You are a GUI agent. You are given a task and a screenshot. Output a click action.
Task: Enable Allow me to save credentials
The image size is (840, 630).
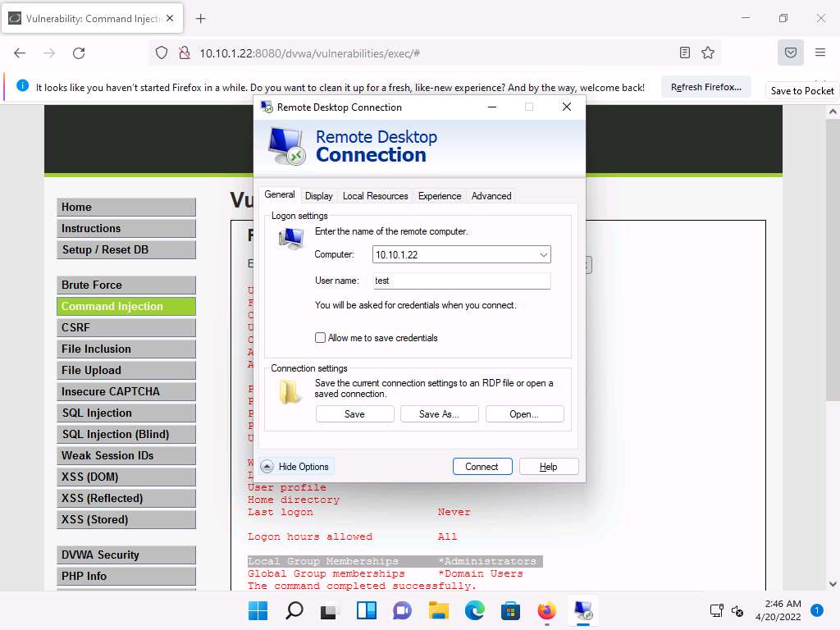point(321,338)
